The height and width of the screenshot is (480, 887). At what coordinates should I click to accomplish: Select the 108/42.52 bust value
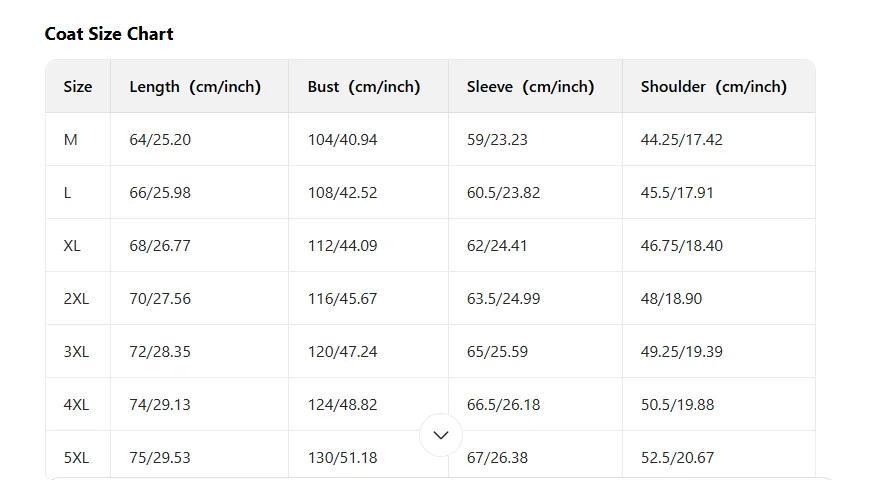coord(343,193)
